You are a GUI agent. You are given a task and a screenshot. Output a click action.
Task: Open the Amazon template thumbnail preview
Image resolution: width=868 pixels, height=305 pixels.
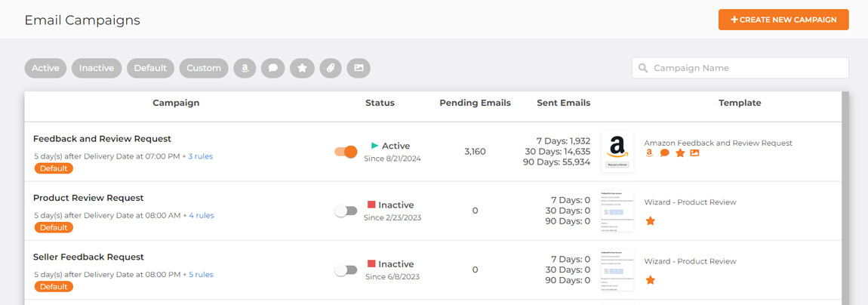pyautogui.click(x=617, y=152)
